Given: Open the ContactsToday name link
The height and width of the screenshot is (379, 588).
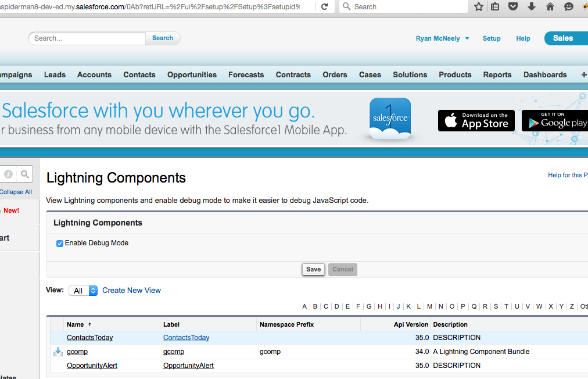Looking at the screenshot, I should tap(89, 338).
